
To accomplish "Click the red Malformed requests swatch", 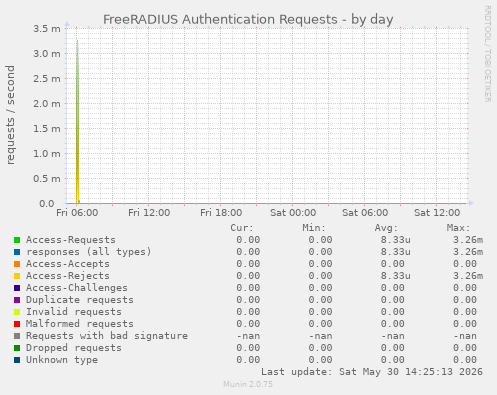I will point(17,324).
